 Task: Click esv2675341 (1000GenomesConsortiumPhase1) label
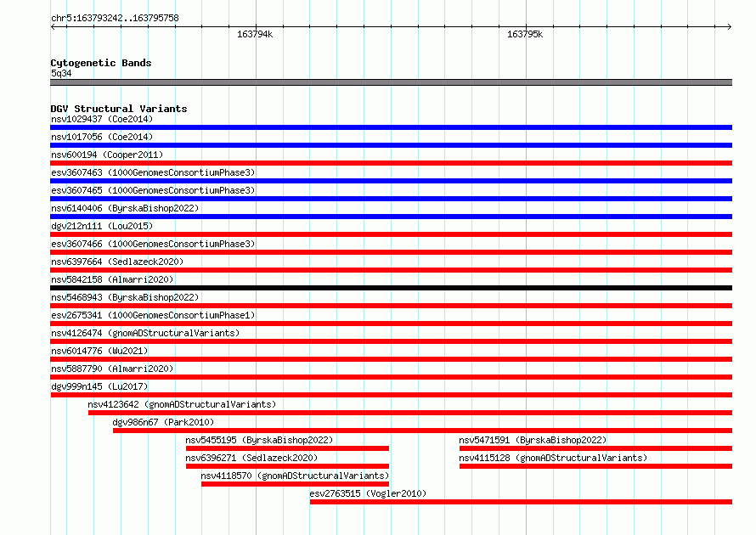pos(153,315)
